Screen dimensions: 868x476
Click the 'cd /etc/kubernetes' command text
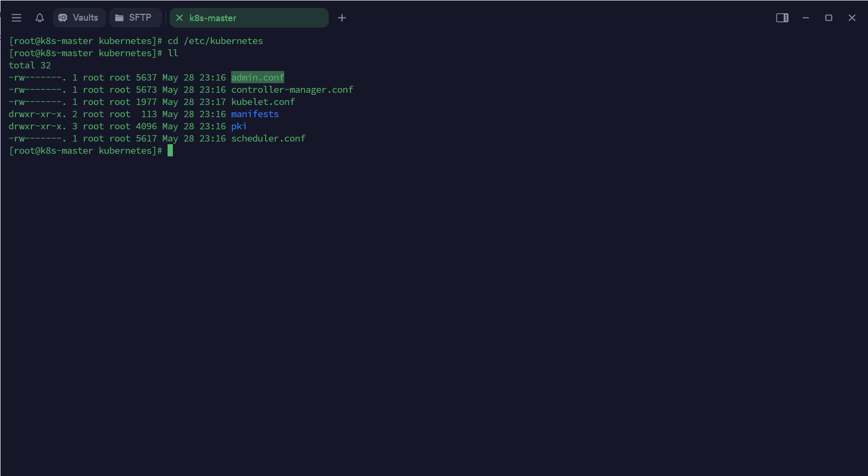(x=215, y=41)
